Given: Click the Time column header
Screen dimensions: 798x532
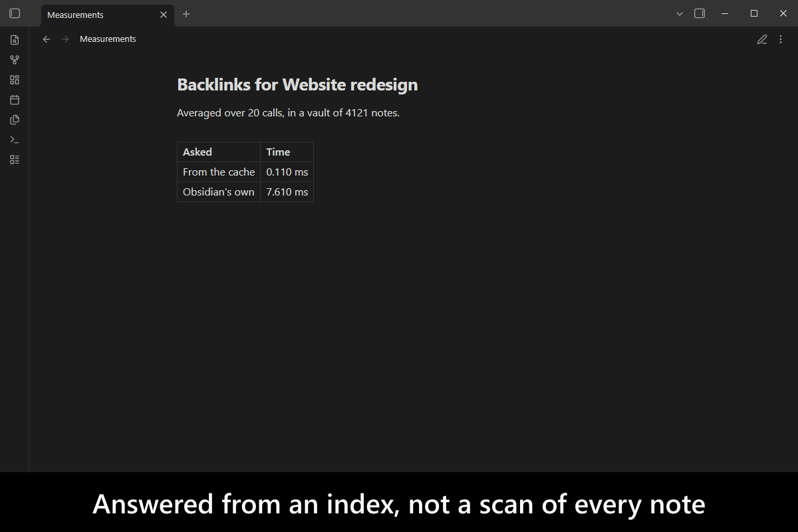Looking at the screenshot, I should (287, 152).
